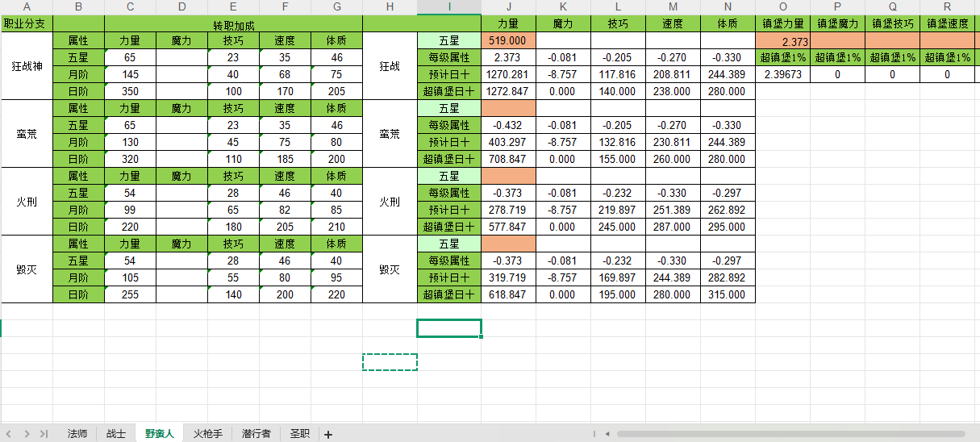Click the cell with value 1272.847
The width and height of the screenshot is (980, 442).
tap(508, 91)
